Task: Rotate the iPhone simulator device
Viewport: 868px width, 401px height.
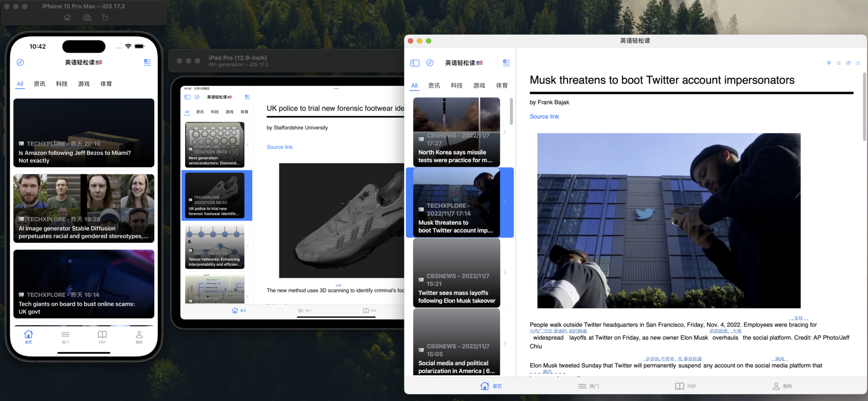Action: tap(105, 18)
